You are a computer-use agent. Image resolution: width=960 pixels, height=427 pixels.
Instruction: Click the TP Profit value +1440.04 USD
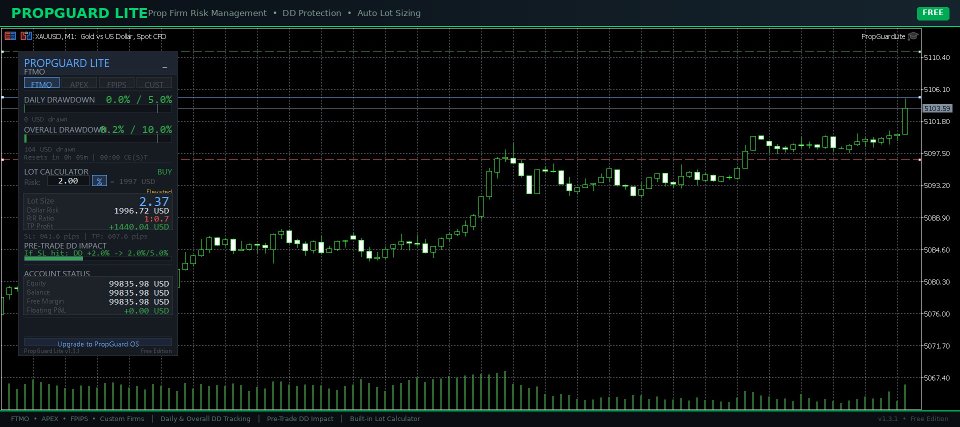tap(139, 227)
